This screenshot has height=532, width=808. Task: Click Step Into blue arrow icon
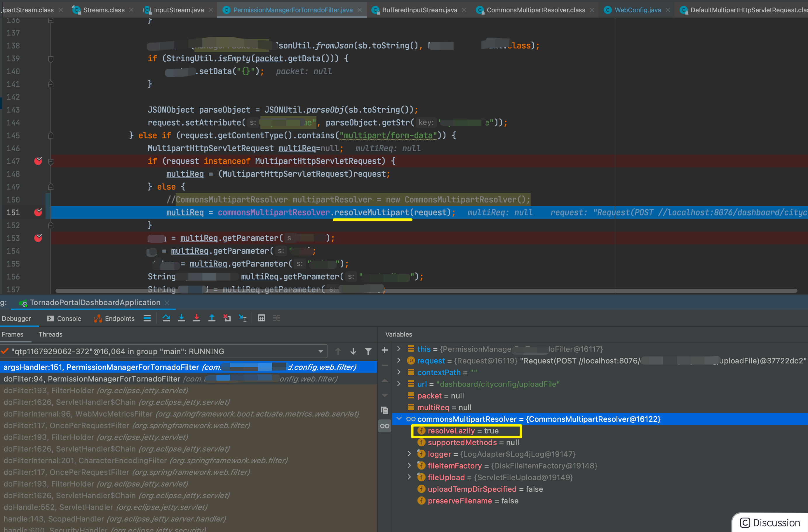tap(182, 318)
